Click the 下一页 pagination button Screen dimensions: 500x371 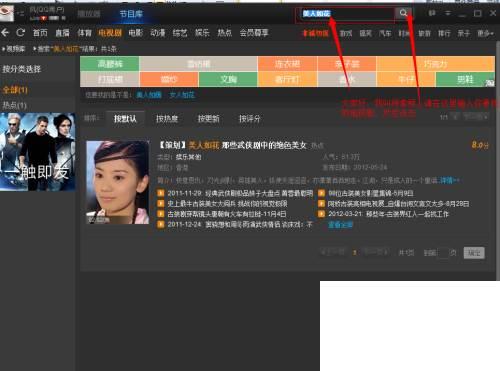pyautogui.click(x=376, y=252)
